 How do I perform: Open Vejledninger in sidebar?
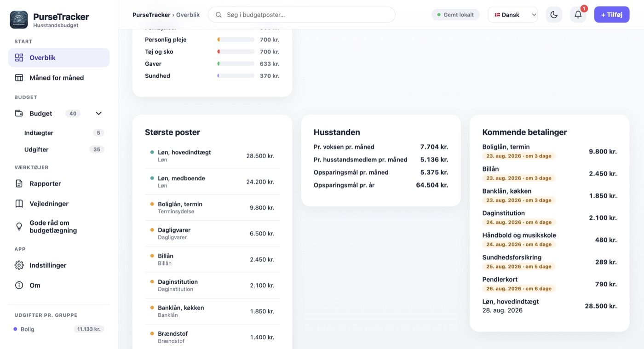tap(59, 204)
